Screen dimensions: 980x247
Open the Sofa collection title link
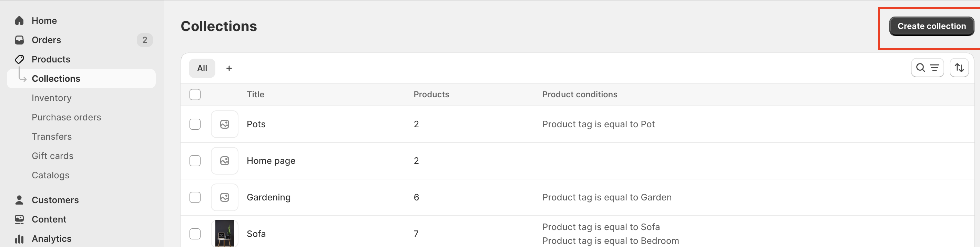coord(256,234)
